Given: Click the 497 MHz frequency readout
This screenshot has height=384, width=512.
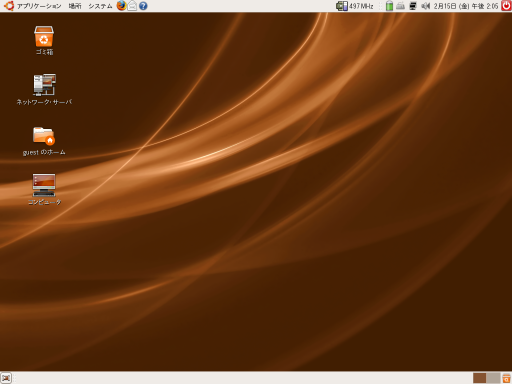Looking at the screenshot, I should tap(361, 6).
